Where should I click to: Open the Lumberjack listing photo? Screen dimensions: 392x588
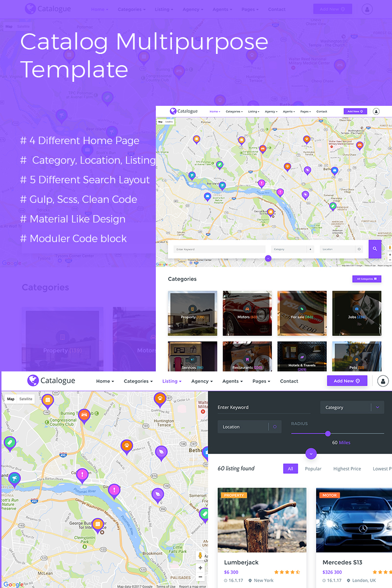pyautogui.click(x=262, y=519)
